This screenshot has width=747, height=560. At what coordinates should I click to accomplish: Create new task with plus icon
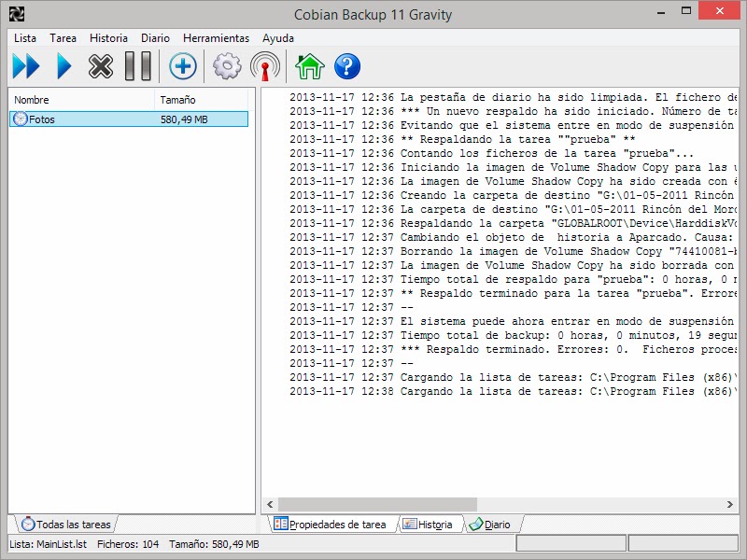pyautogui.click(x=183, y=66)
